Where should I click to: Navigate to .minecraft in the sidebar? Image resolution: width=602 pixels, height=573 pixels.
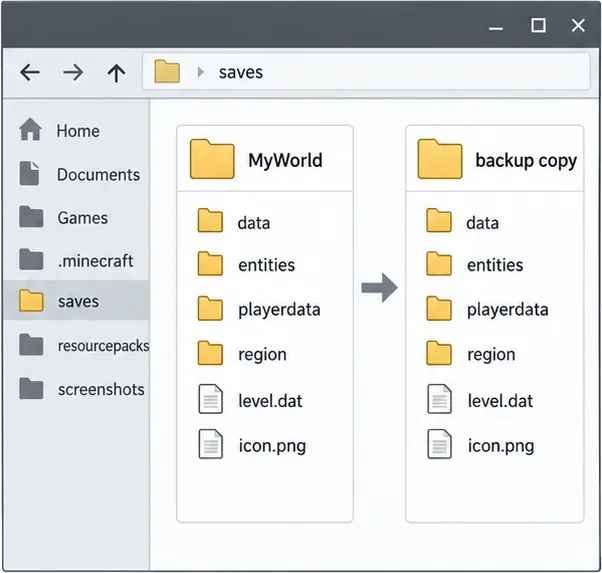[76, 260]
